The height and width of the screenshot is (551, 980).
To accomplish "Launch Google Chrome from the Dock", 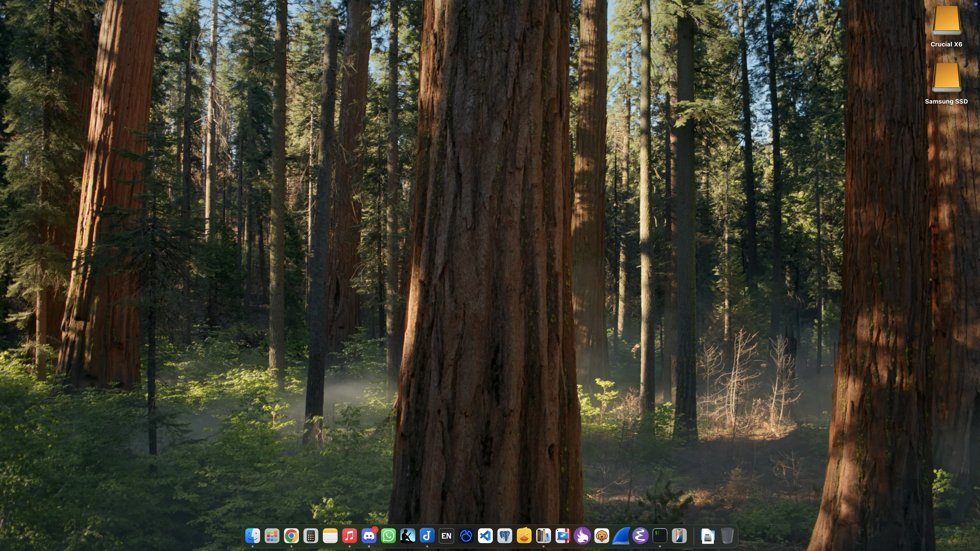I will [291, 536].
